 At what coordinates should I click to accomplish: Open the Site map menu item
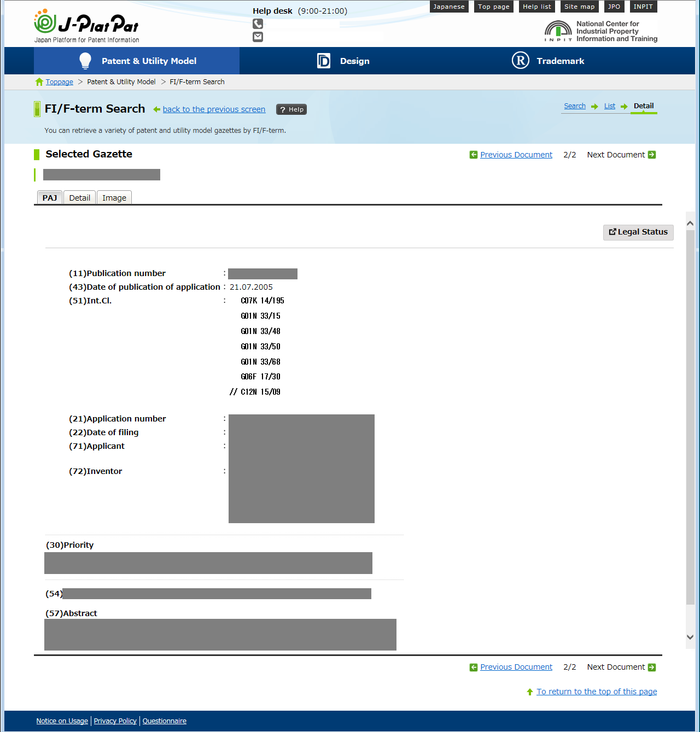click(x=579, y=7)
